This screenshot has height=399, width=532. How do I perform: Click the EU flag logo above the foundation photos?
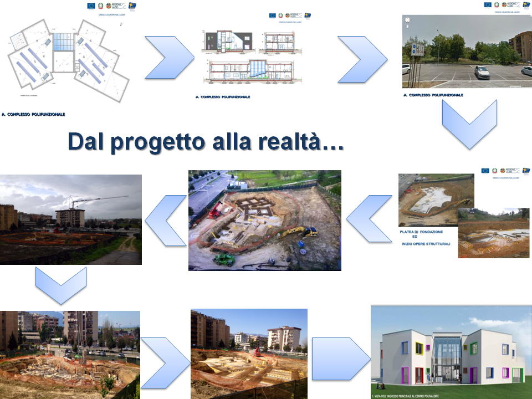pyautogui.click(x=485, y=170)
